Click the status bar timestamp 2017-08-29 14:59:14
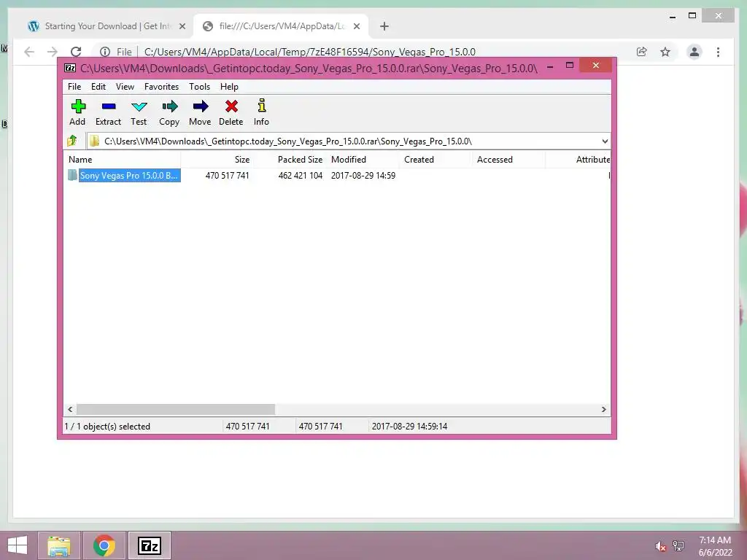747x560 pixels. tap(410, 427)
